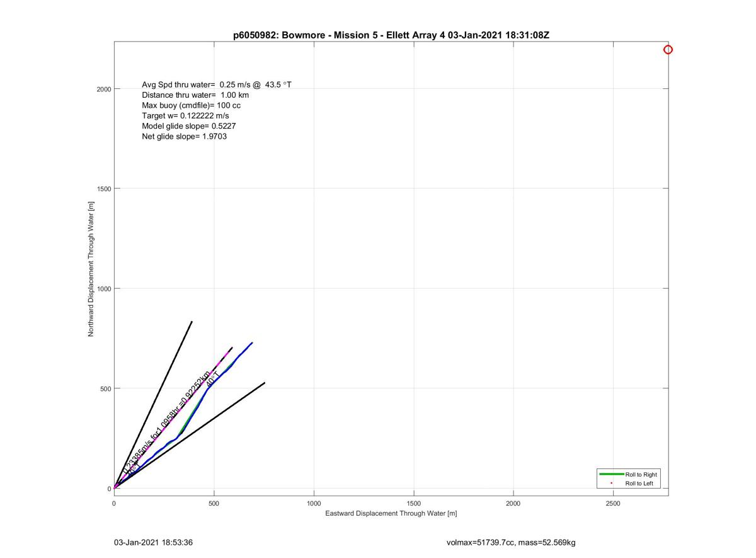Click the tip of the shallow black bearing line

click(x=265, y=383)
